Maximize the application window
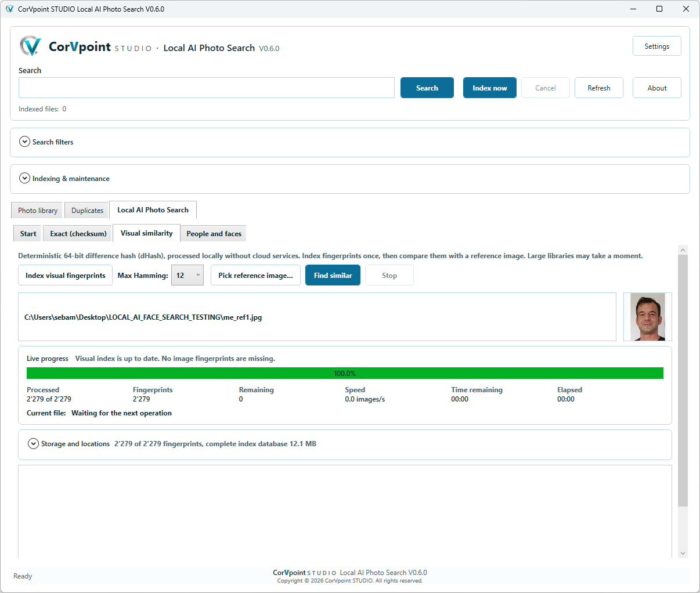The height and width of the screenshot is (593, 700). coord(659,9)
